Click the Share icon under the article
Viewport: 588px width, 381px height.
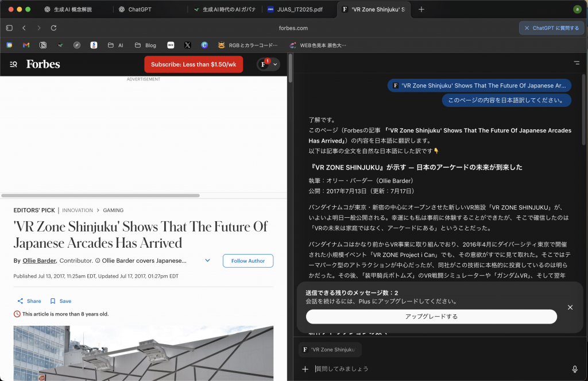pyautogui.click(x=21, y=301)
